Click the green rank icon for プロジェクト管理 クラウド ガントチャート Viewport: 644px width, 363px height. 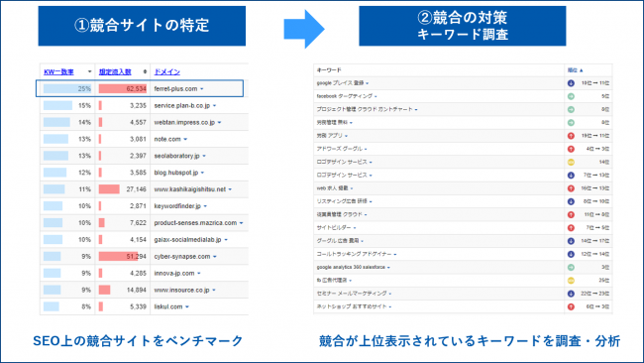(x=571, y=109)
